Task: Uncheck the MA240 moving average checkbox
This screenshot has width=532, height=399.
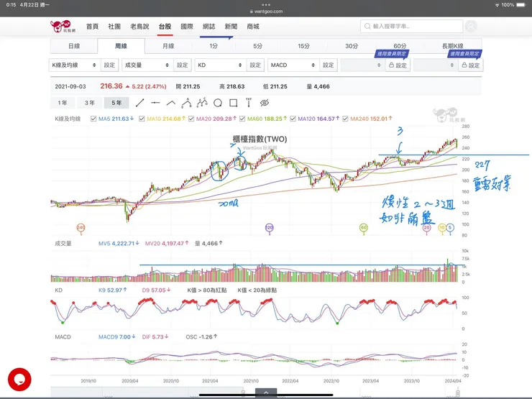Action: point(345,119)
